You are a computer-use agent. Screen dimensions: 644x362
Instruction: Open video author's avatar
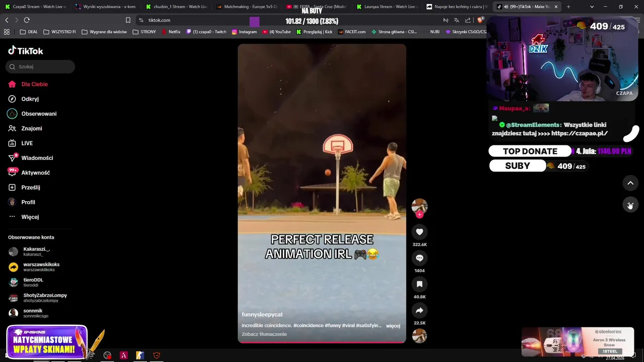(x=420, y=206)
